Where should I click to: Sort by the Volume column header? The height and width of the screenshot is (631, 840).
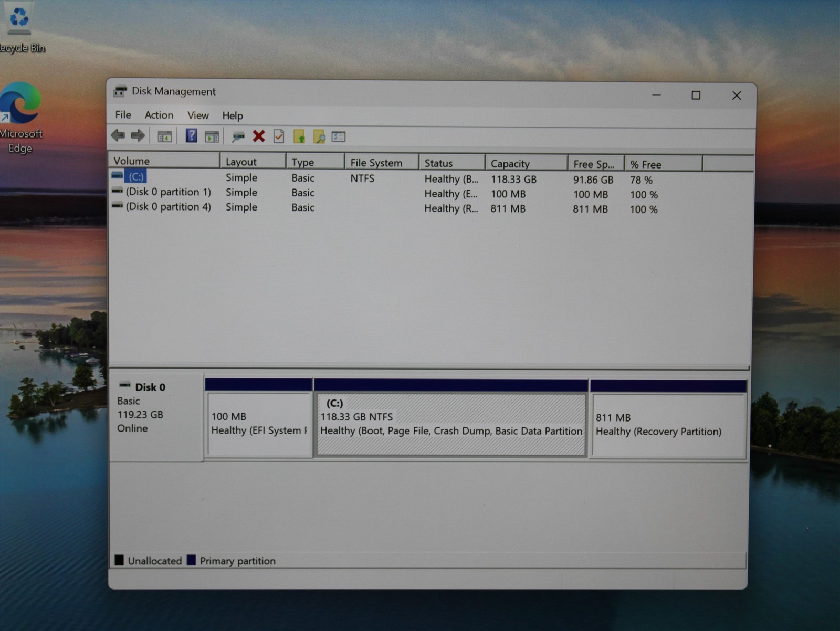coord(164,161)
